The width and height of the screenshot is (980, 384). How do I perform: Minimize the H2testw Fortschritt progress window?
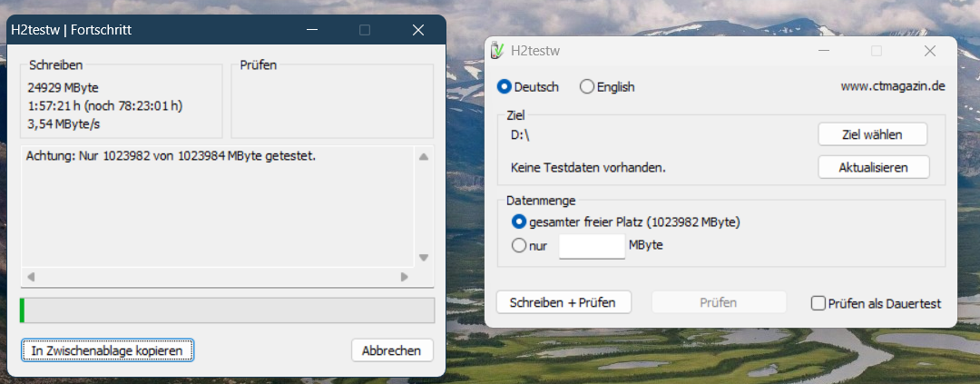coord(311,30)
